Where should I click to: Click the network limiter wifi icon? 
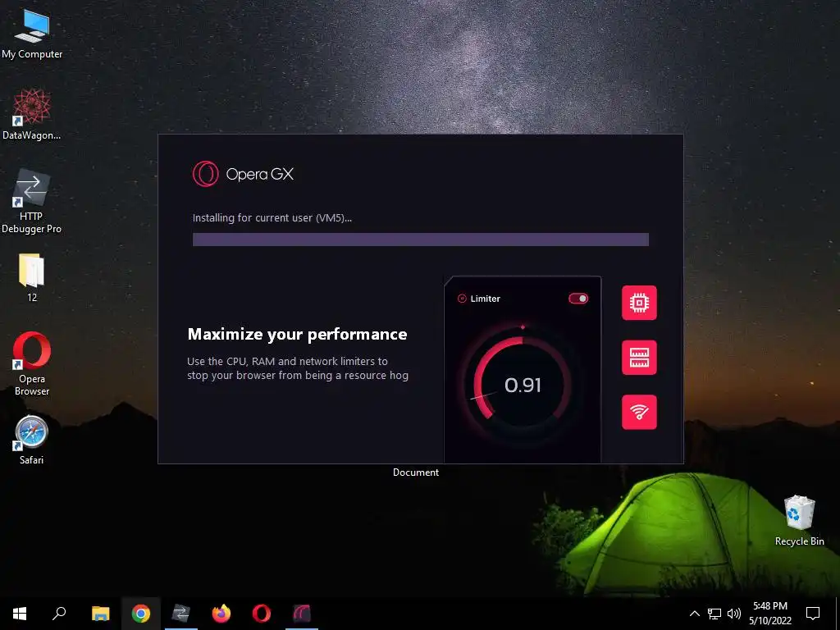639,412
